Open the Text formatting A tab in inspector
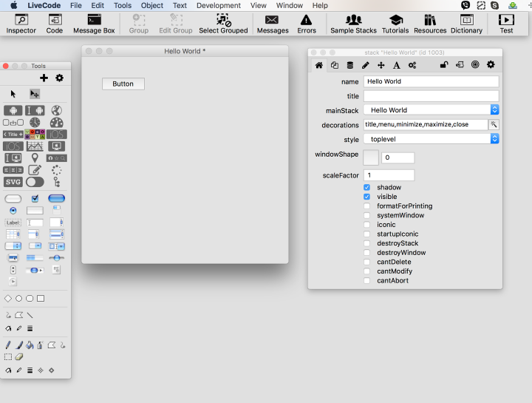The image size is (532, 403). pos(397,65)
